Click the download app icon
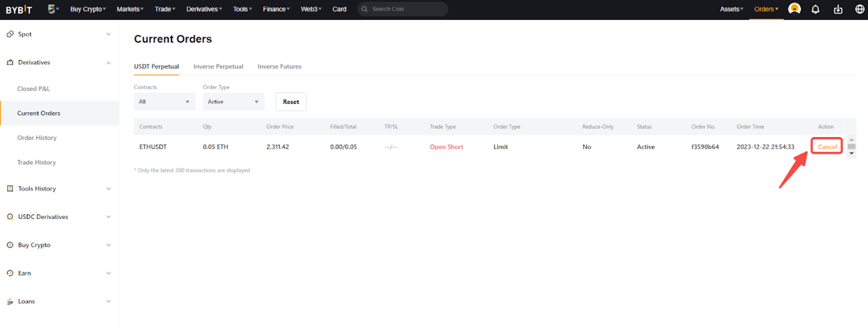This screenshot has height=328, width=868. click(838, 9)
